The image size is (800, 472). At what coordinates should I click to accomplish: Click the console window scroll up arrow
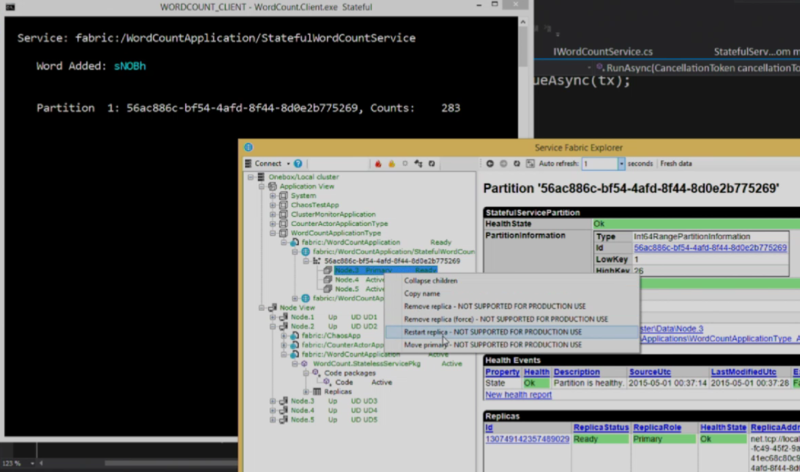click(522, 22)
